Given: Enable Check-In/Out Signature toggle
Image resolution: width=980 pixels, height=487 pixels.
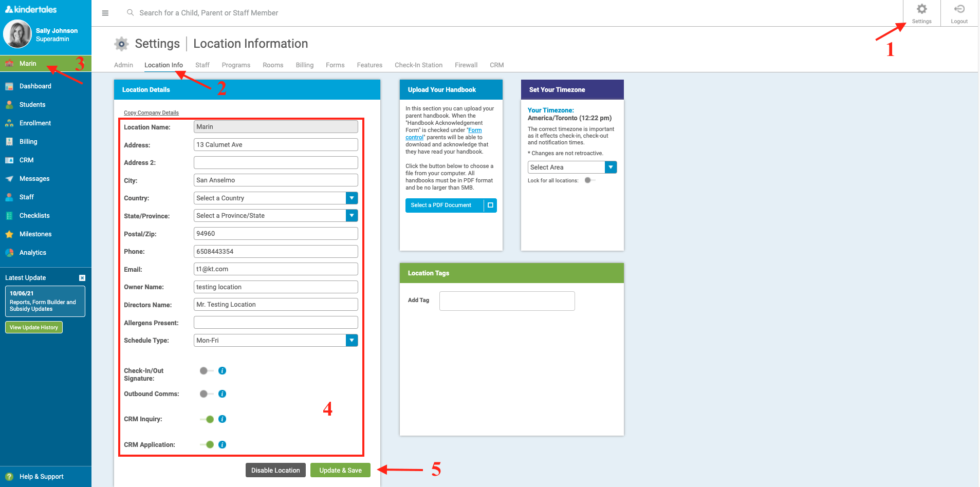Looking at the screenshot, I should (x=207, y=371).
